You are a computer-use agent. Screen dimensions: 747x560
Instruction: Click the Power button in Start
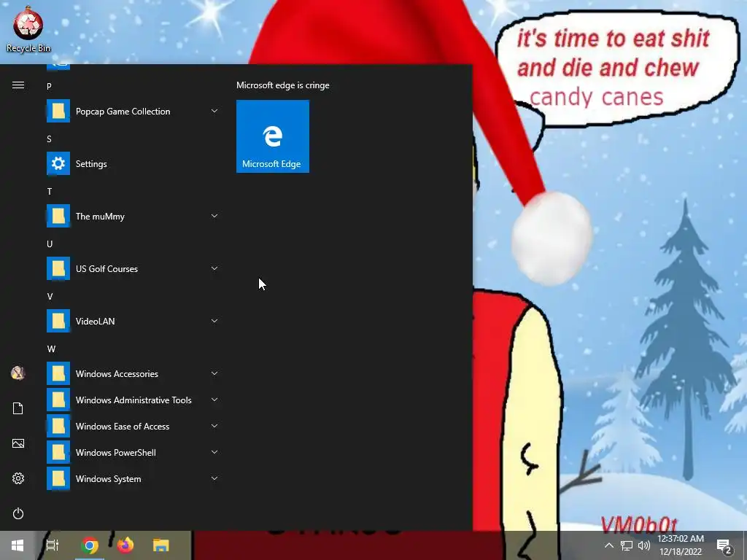point(18,513)
